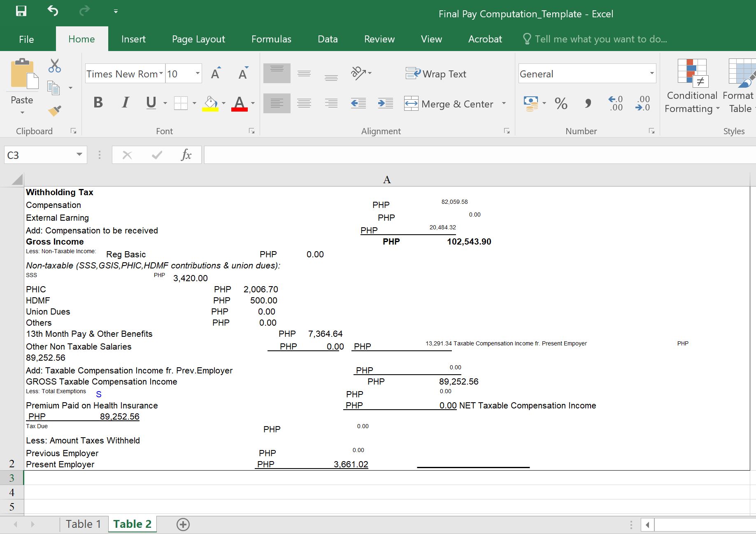Decrease decimal places

(x=642, y=103)
